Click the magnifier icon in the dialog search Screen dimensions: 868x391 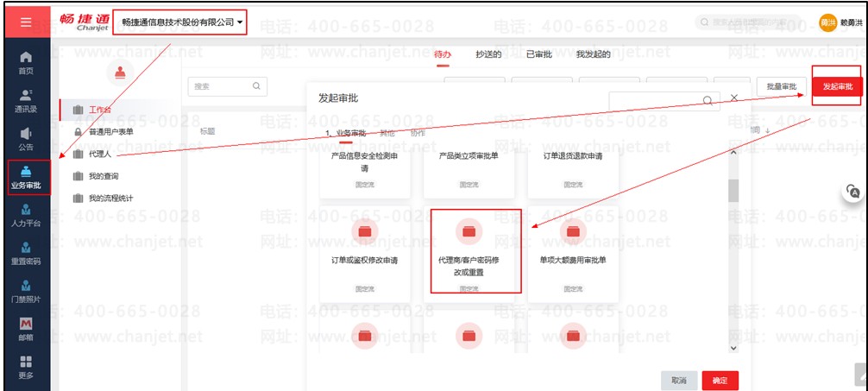708,100
